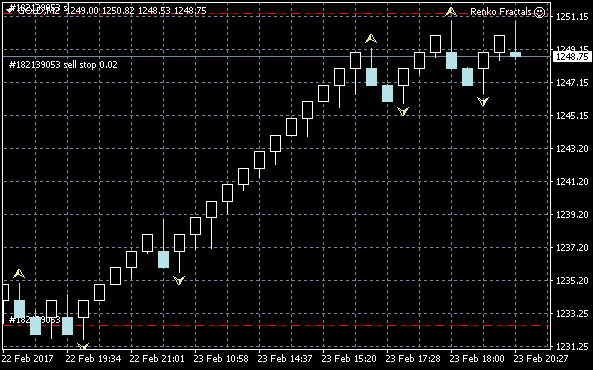Select the lower red dash-dot order level line
This screenshot has height=370, width=593.
[275, 325]
